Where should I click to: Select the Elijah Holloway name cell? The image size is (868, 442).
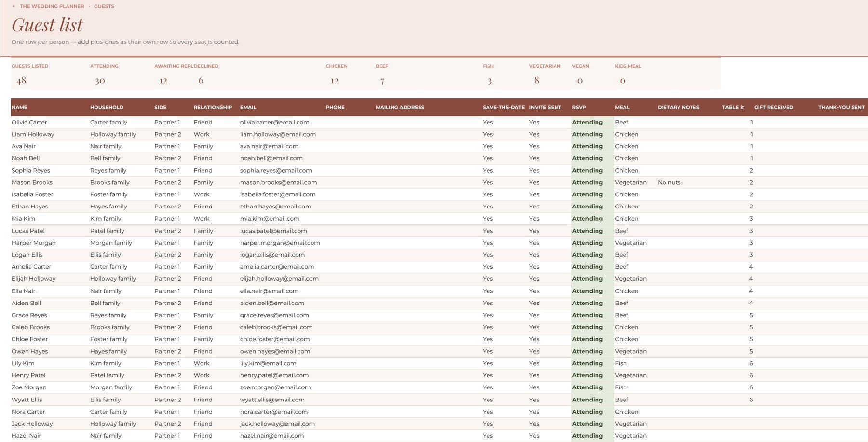click(x=34, y=279)
